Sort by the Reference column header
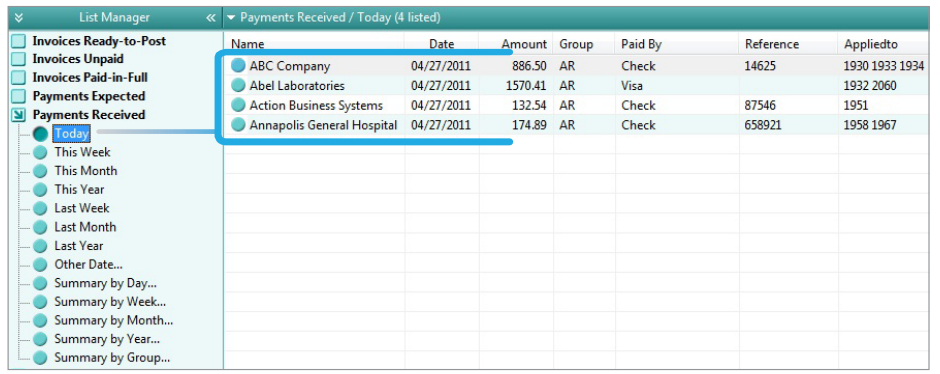The height and width of the screenshot is (374, 940). (772, 44)
